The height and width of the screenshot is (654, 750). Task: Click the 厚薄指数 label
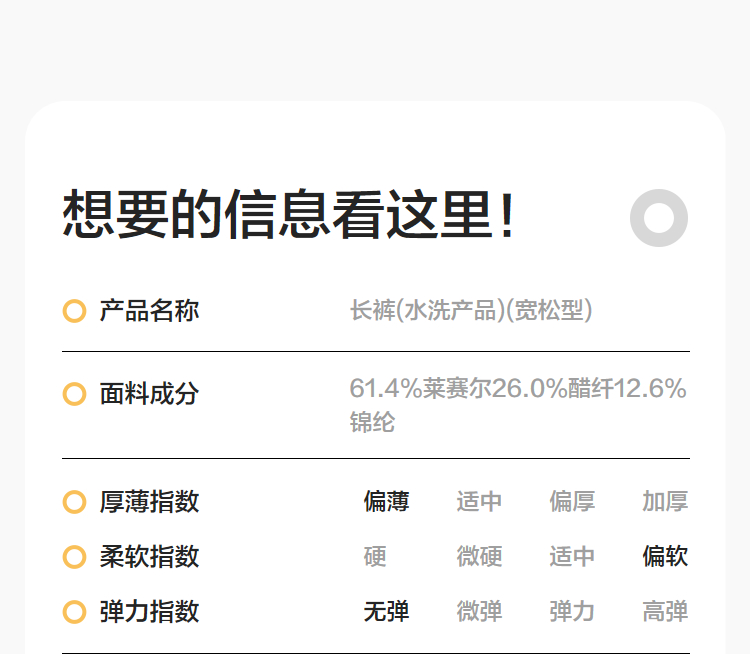click(149, 502)
